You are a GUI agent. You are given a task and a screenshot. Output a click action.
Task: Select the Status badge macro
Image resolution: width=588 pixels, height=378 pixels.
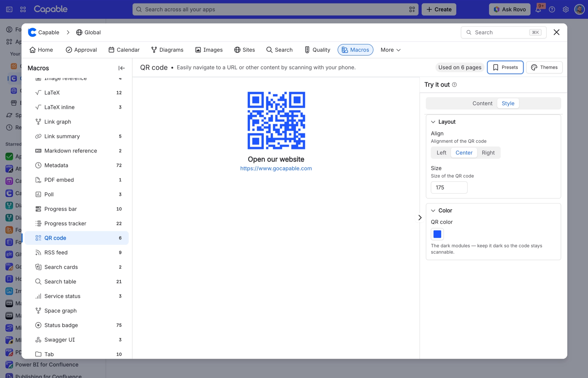click(x=77, y=325)
